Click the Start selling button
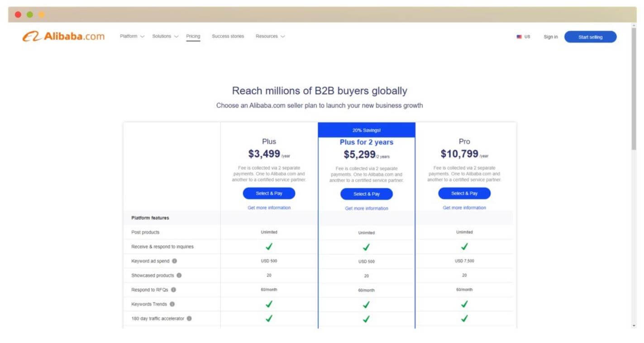The height and width of the screenshot is (343, 644). (x=590, y=37)
